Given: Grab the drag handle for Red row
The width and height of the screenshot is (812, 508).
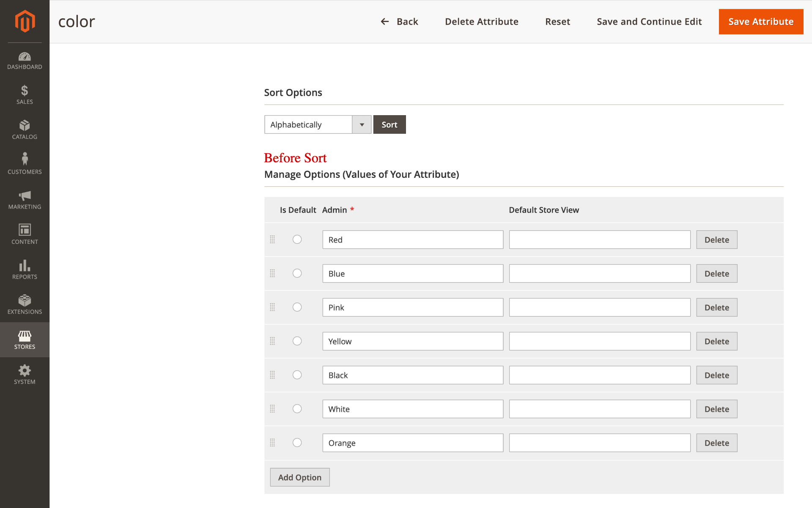Looking at the screenshot, I should (272, 240).
